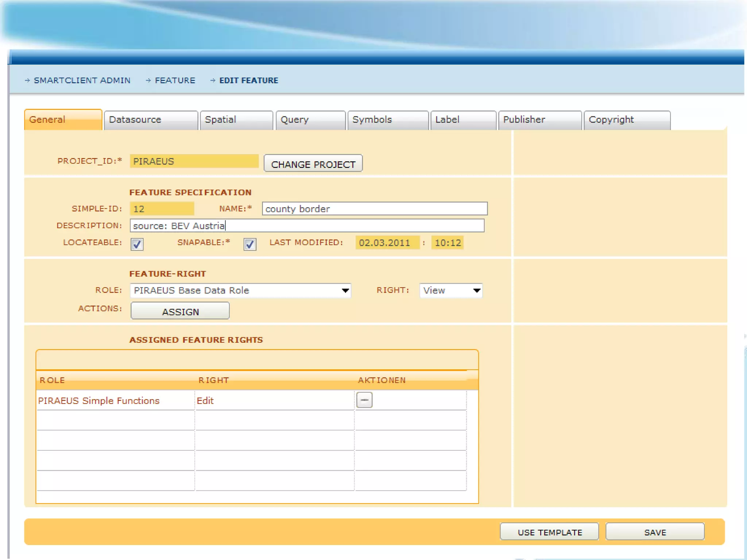Click into the Name input field
This screenshot has height=560, width=747.
(374, 209)
